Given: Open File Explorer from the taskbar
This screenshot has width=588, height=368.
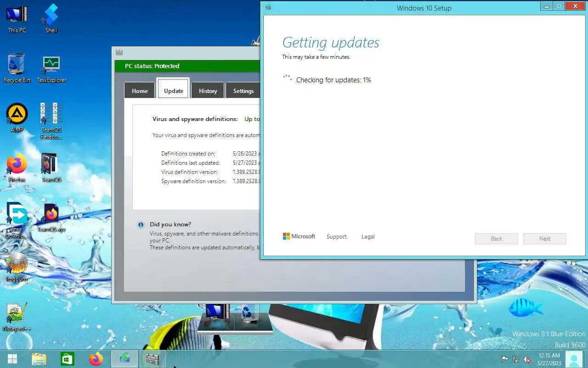Looking at the screenshot, I should point(39,359).
